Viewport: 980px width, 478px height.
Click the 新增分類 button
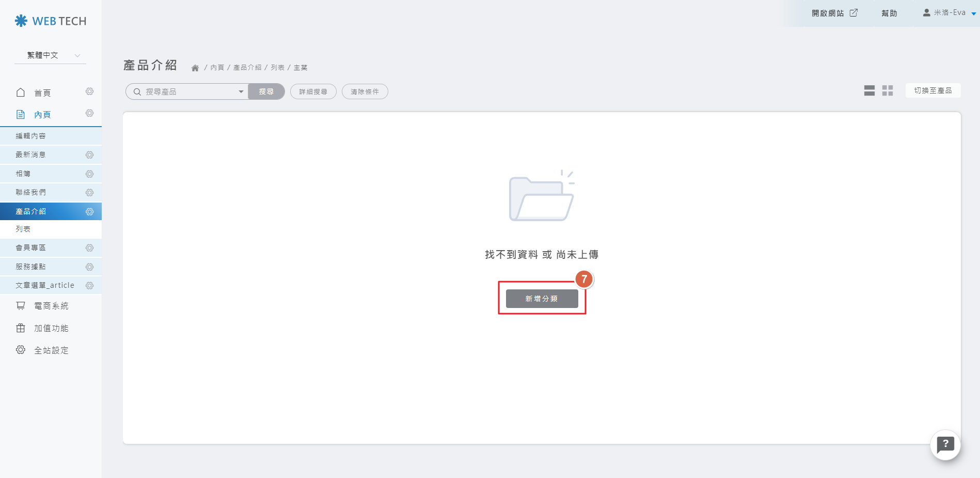[542, 299]
